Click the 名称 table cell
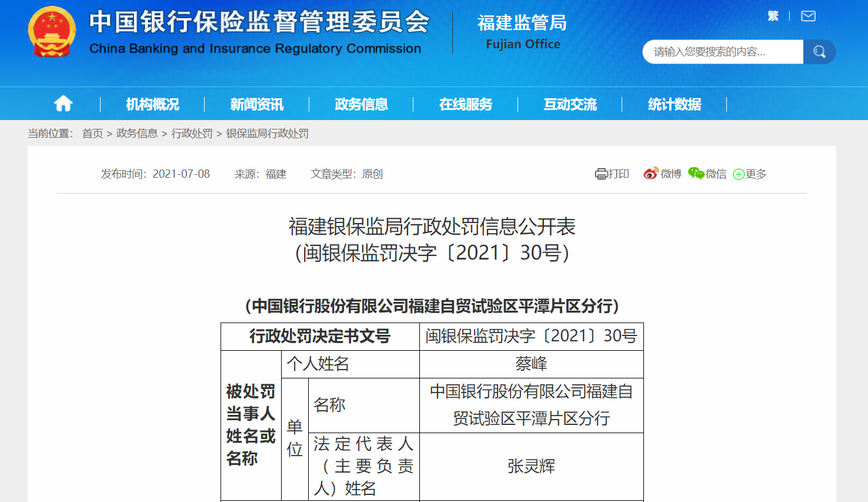868x502 pixels. click(364, 405)
